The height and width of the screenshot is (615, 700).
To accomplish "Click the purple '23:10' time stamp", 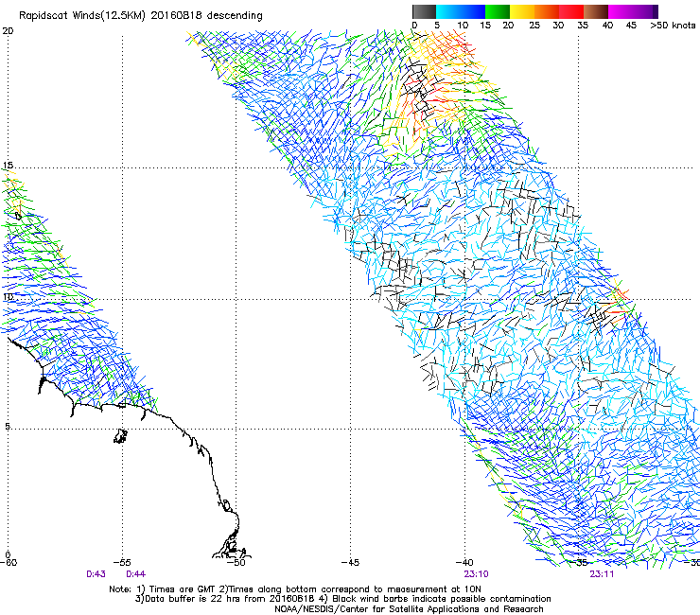I will pos(477,574).
